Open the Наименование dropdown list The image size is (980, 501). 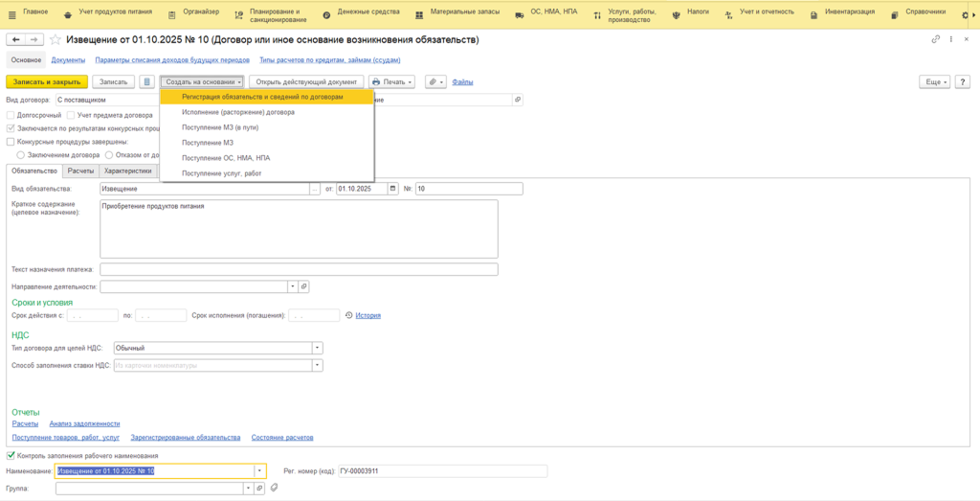(259, 471)
